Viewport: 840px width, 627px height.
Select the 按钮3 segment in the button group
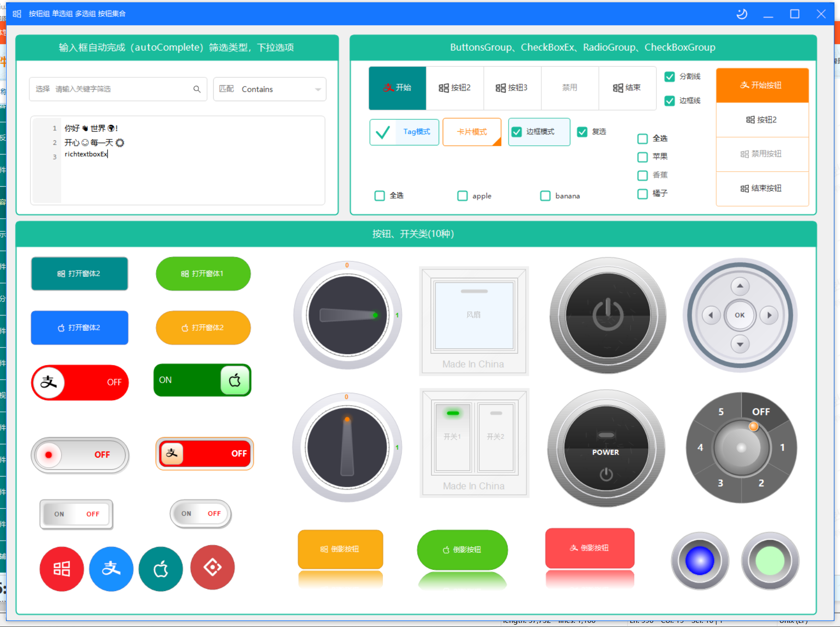pos(512,88)
